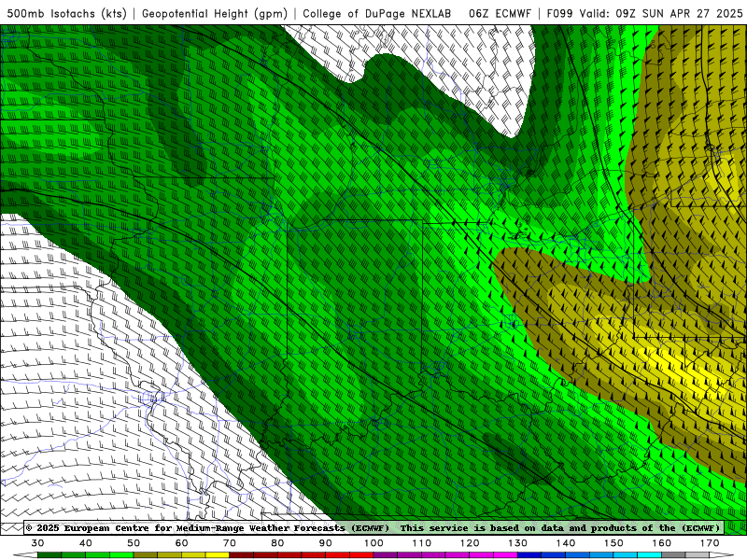Screen dimensions: 747x560
Task: Click the "80" color scale label
Action: click(277, 543)
